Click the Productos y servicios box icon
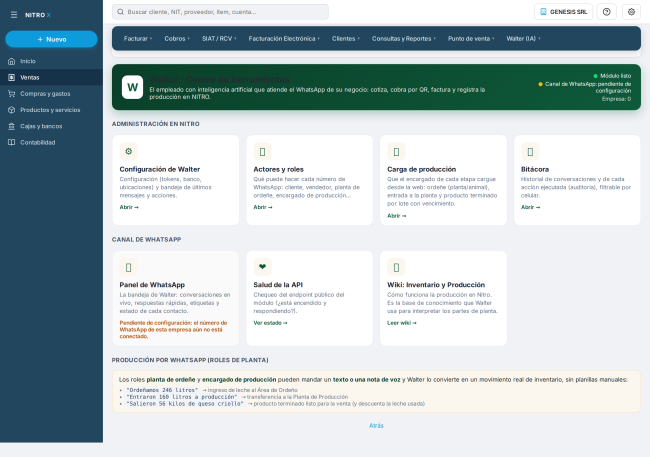The height and width of the screenshot is (457, 650). pyautogui.click(x=12, y=110)
